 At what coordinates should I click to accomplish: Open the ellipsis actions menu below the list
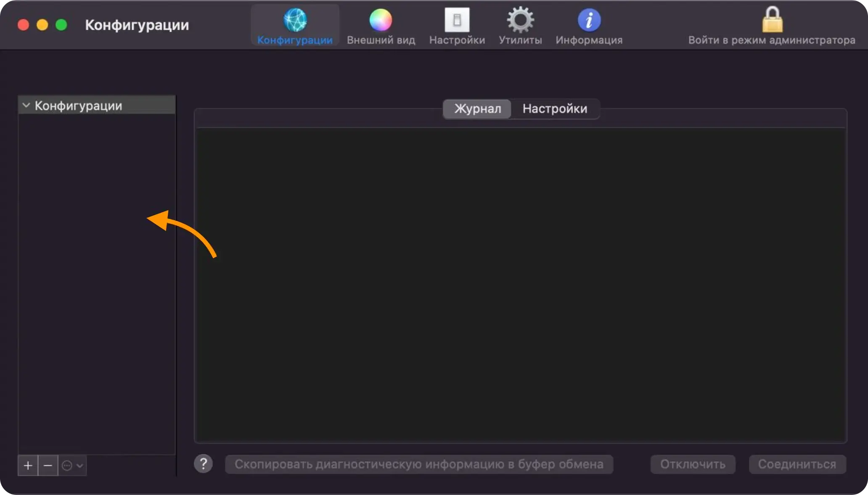[x=72, y=466]
